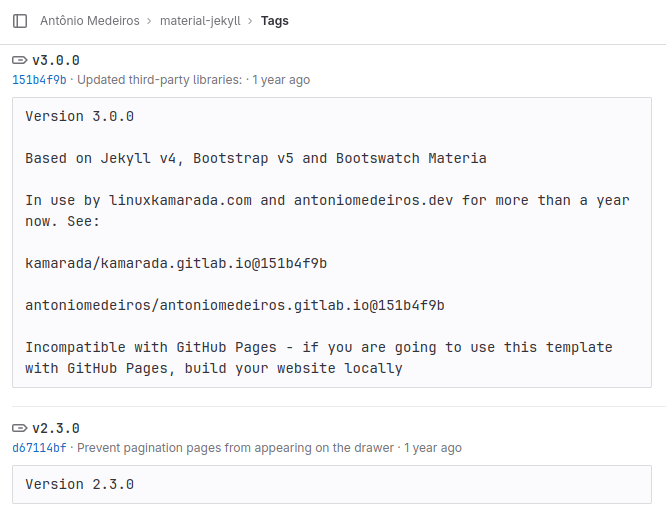Click the tag icon beside v3.0.0
The width and height of the screenshot is (666, 516).
pyautogui.click(x=20, y=60)
